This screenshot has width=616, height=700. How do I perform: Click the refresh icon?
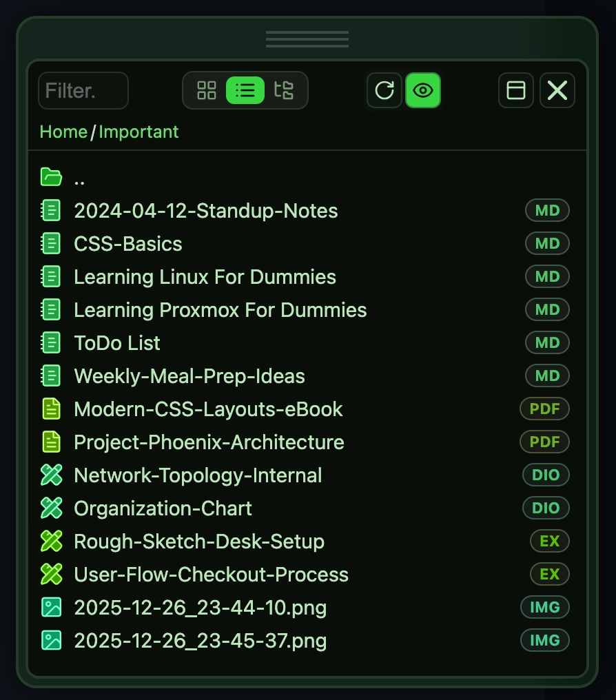[x=384, y=91]
